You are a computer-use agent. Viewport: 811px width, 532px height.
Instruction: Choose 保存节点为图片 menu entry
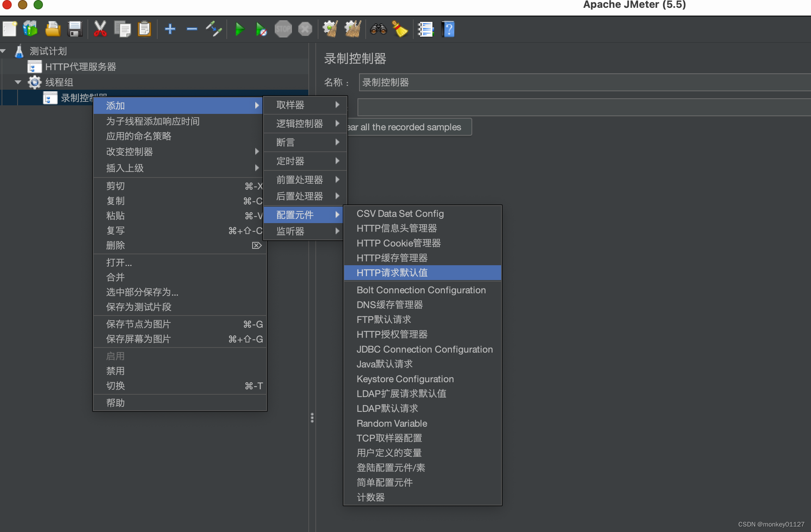(180, 324)
